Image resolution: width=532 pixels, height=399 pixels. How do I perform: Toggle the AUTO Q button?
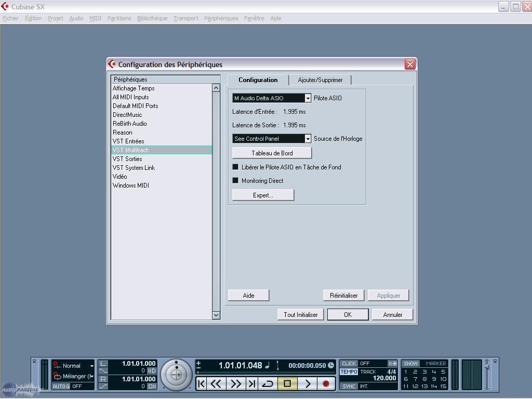[x=61, y=387]
